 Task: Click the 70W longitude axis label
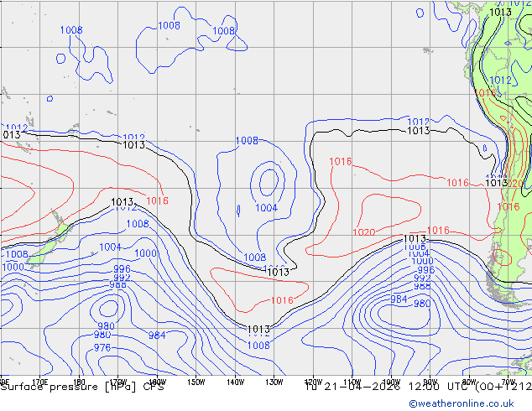click(509, 382)
